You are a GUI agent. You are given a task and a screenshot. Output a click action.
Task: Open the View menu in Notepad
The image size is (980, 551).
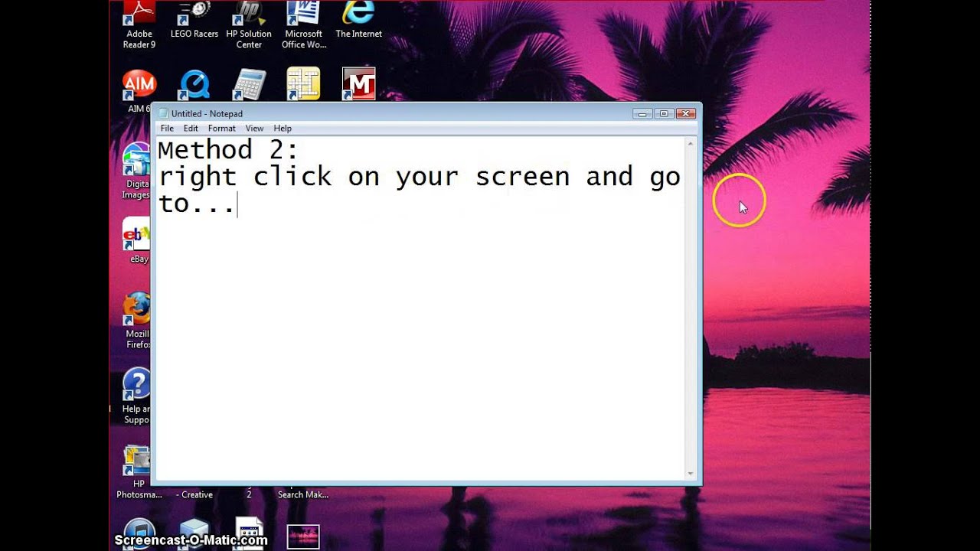(254, 129)
